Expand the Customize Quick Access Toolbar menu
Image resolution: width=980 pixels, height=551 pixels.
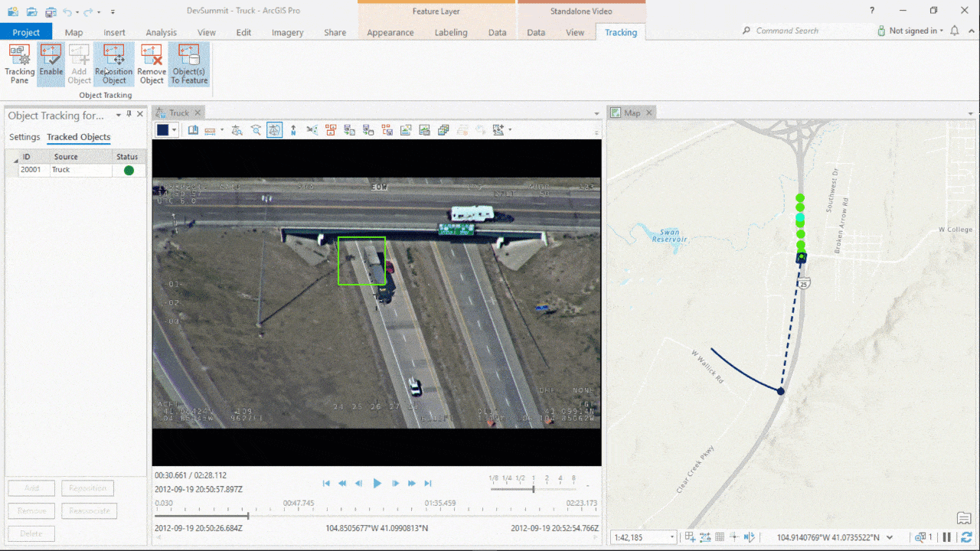[x=113, y=11]
